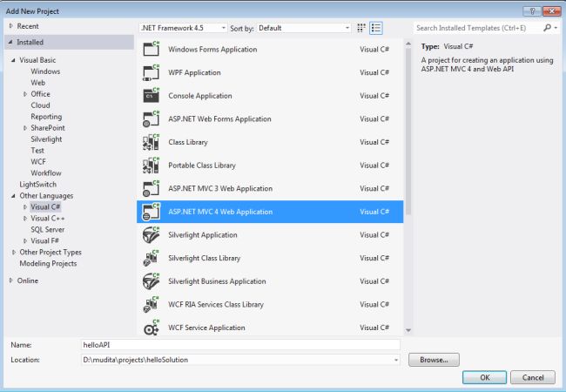Click the WPF Application template icon

(x=152, y=72)
